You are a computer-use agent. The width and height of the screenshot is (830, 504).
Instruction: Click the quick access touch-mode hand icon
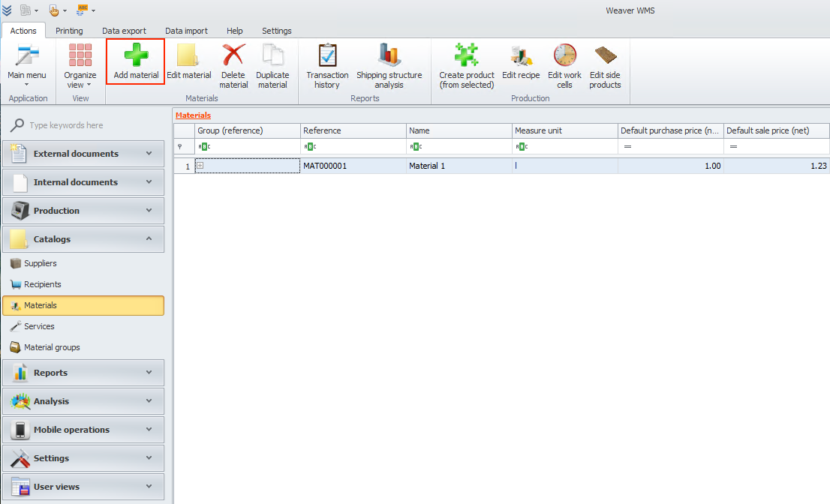click(x=53, y=10)
